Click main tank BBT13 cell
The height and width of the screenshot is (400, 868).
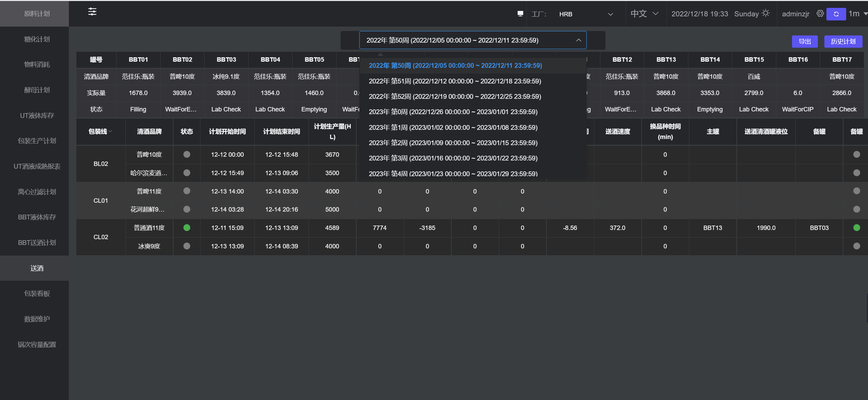pyautogui.click(x=713, y=228)
